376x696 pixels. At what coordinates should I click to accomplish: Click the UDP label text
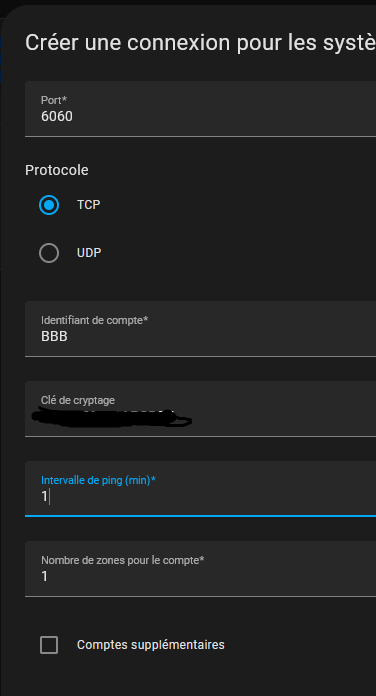pos(89,253)
